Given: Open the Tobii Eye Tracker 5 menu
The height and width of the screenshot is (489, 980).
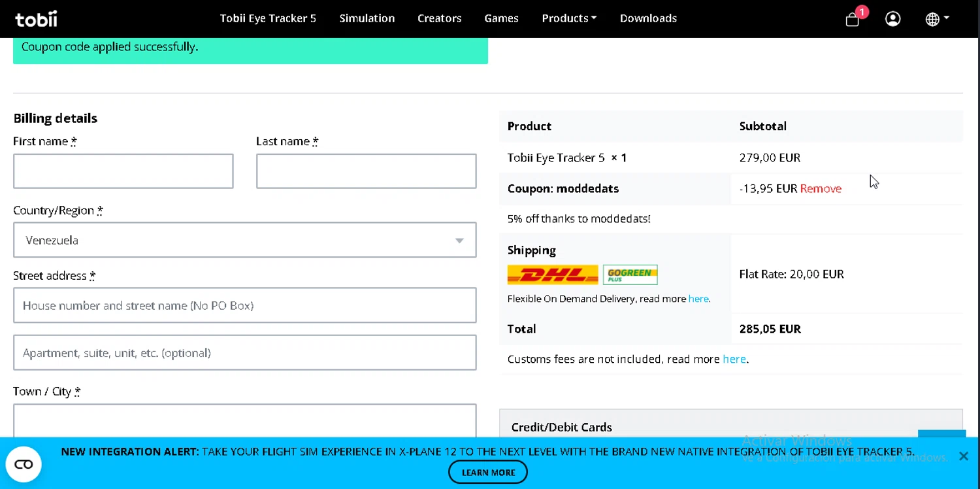Looking at the screenshot, I should click(268, 18).
